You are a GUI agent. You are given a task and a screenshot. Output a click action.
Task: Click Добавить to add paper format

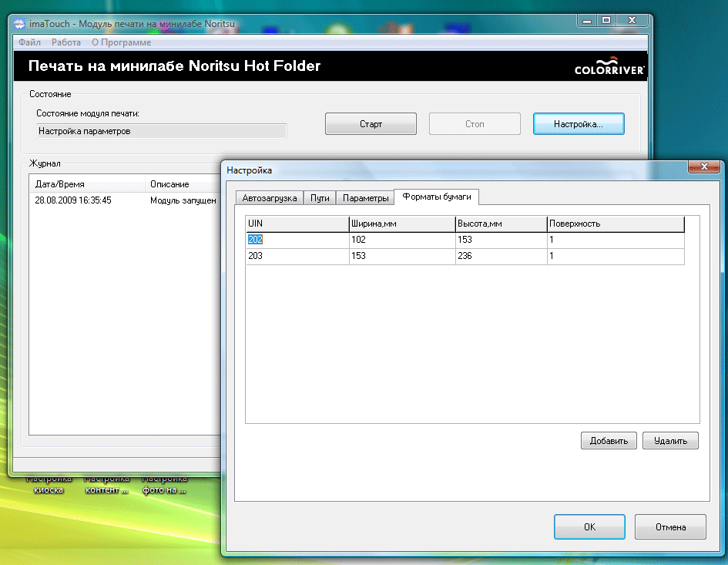609,441
